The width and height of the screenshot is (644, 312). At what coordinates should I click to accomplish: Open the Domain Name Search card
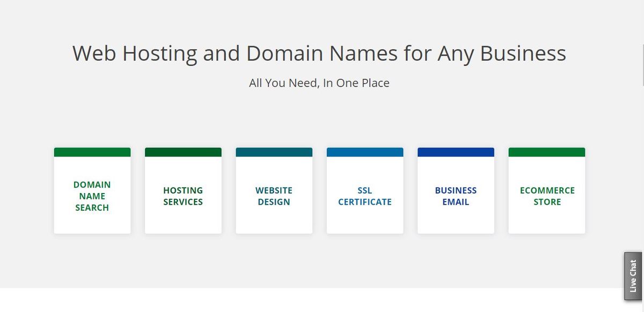click(x=92, y=191)
